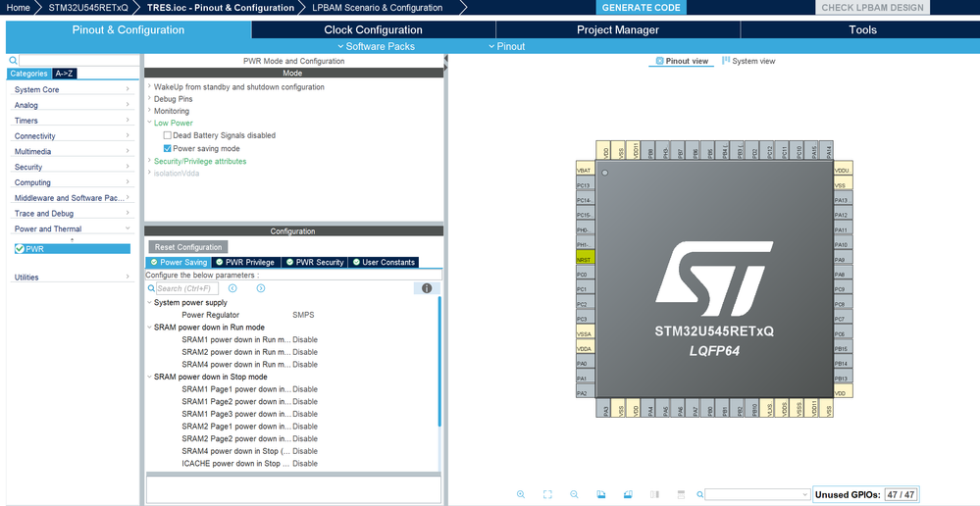
Task: Click the zoom out magnifier icon
Action: coord(574,494)
